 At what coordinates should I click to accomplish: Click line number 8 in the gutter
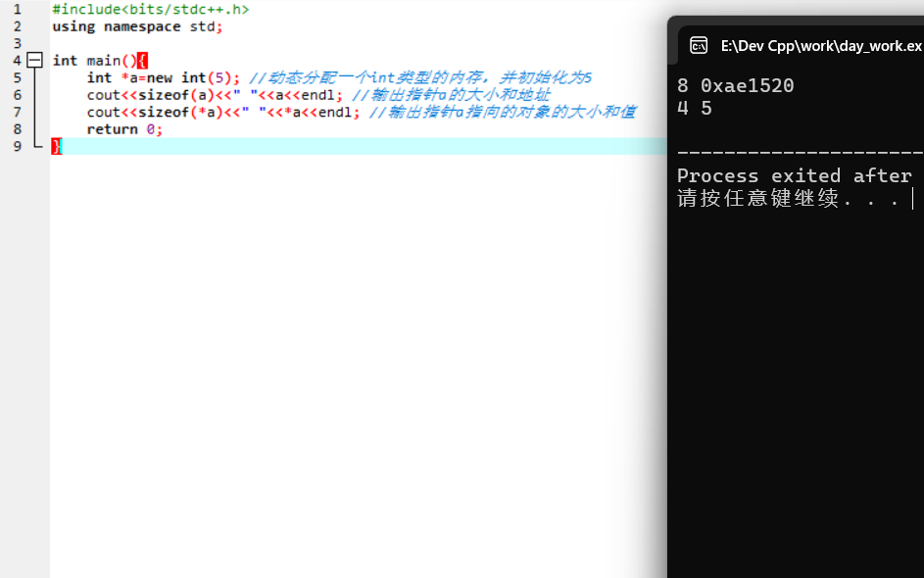[x=17, y=129]
